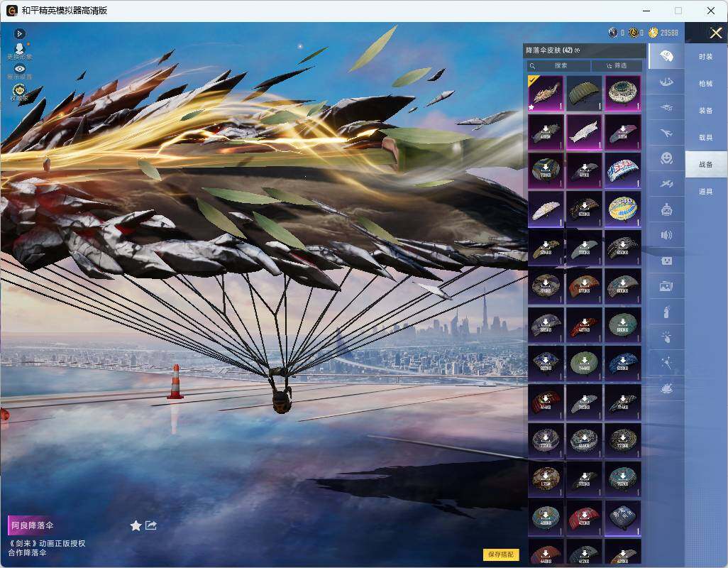Select the plain olive green parachute skin
728x568 pixels.
(x=584, y=93)
